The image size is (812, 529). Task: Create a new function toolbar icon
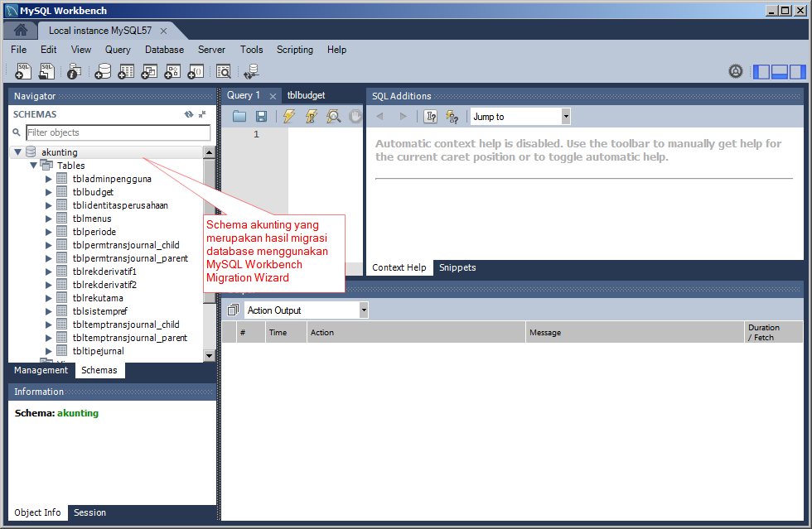(196, 71)
